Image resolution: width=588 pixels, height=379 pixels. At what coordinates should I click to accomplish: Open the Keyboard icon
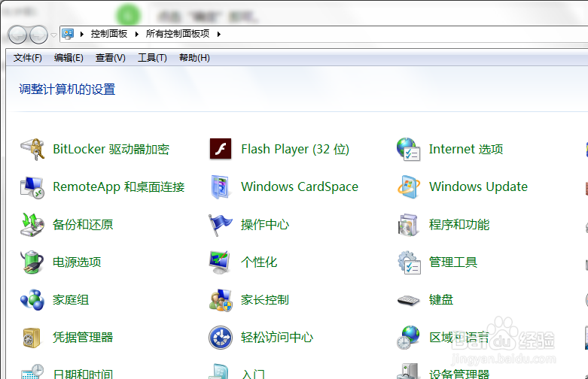[x=408, y=300]
